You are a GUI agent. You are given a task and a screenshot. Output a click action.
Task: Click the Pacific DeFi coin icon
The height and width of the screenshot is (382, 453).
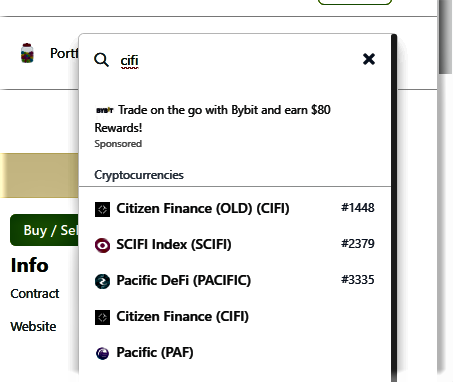point(102,281)
